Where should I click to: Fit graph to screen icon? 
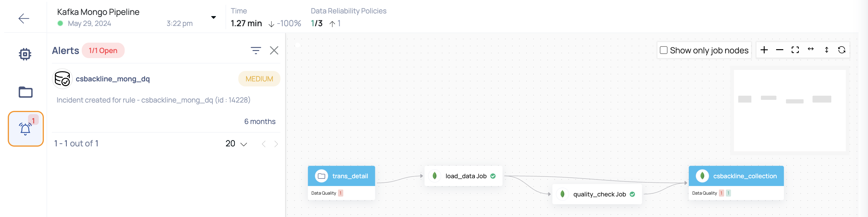coord(795,50)
